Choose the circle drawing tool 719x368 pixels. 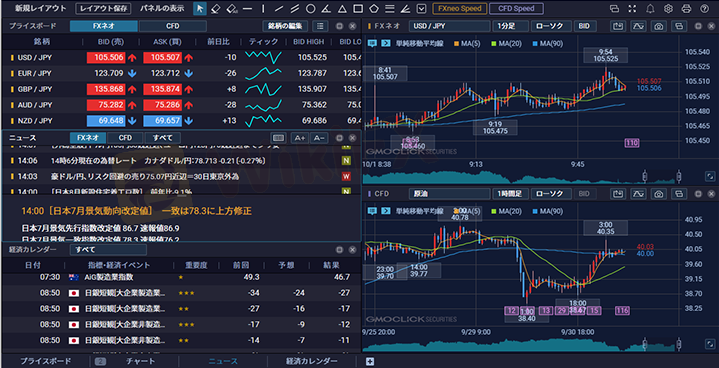tap(310, 8)
